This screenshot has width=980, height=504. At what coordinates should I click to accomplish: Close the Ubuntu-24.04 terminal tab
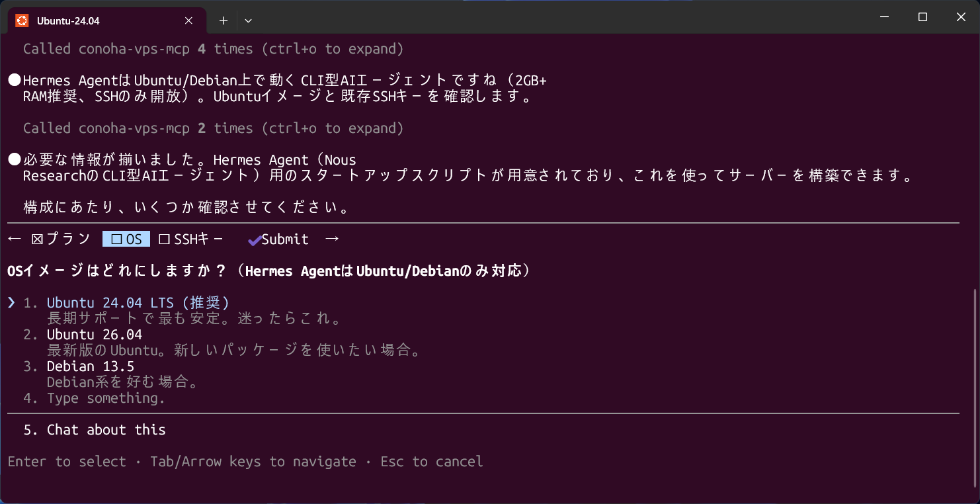coord(188,21)
